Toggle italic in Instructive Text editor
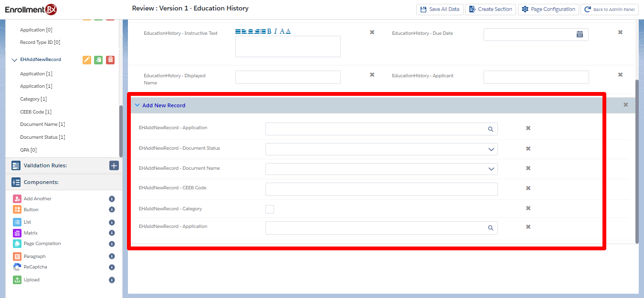Screen dimensions: 644x298 click(x=275, y=31)
